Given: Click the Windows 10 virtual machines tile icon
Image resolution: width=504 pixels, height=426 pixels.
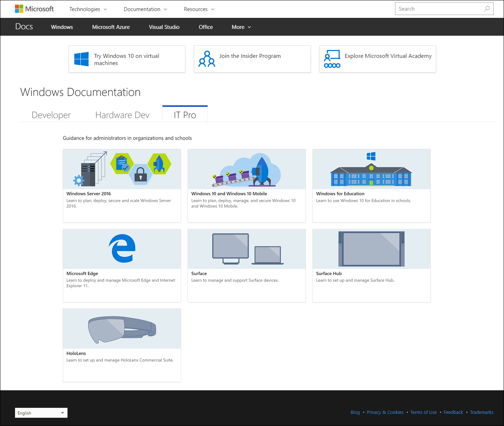Looking at the screenshot, I should pos(81,59).
